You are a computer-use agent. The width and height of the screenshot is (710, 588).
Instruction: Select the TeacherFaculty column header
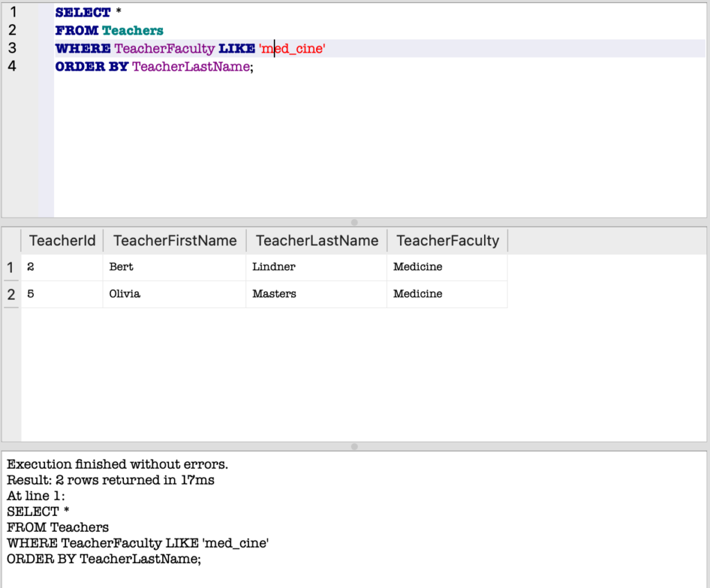tap(447, 240)
